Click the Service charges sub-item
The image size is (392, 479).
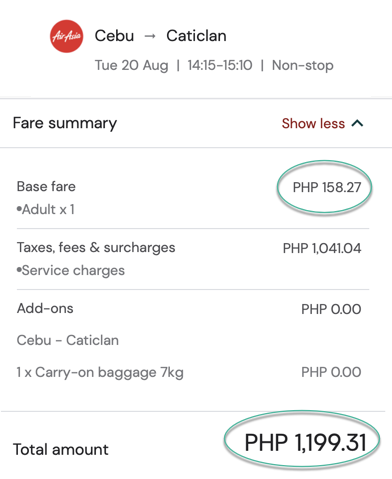tap(71, 270)
